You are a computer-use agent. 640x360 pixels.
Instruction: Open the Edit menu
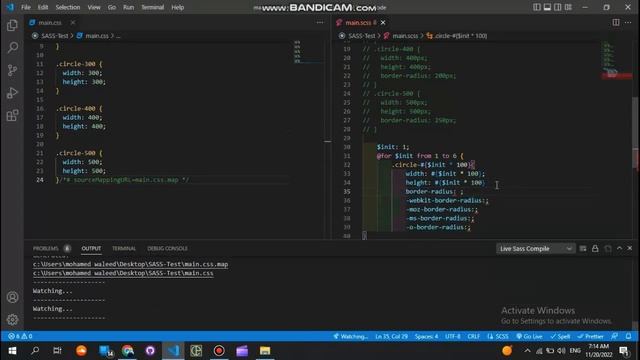tap(43, 7)
